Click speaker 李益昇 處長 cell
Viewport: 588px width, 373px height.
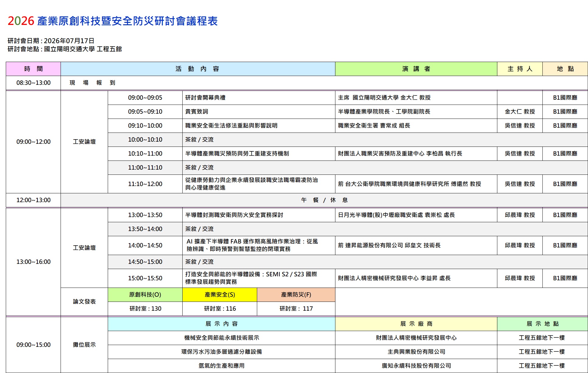pos(416,278)
